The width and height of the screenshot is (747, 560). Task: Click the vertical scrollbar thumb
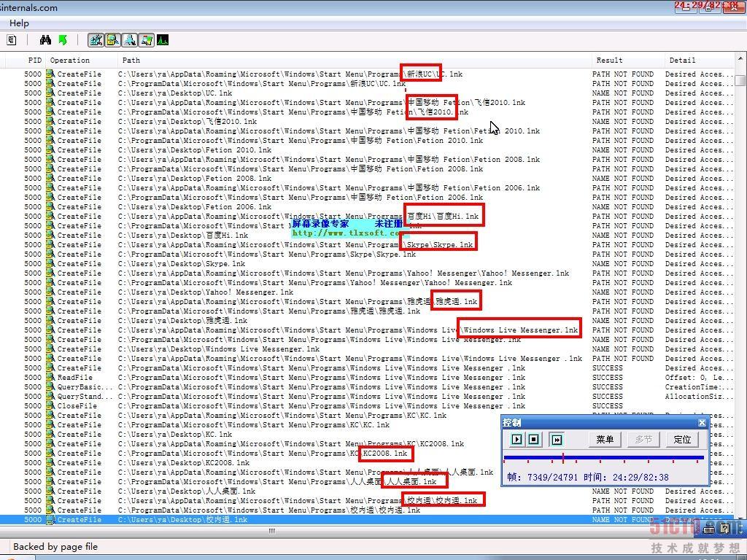click(740, 80)
